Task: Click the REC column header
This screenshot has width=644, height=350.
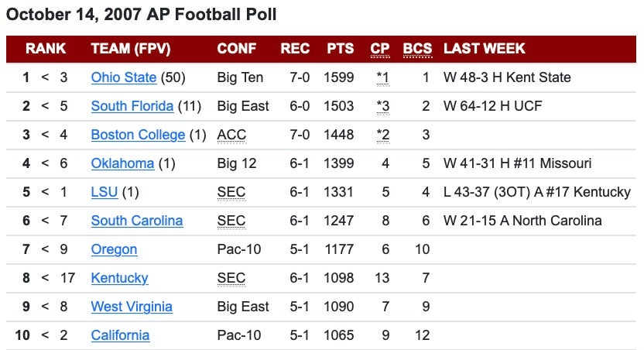Action: tap(295, 49)
